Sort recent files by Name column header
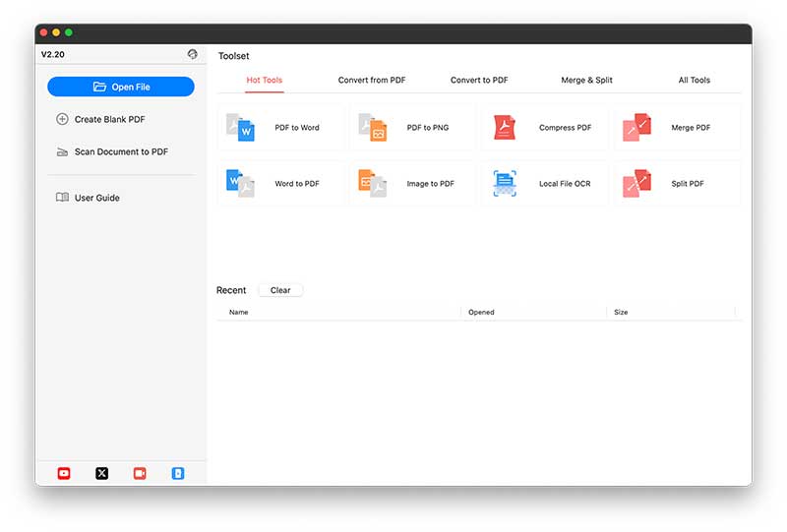The height and width of the screenshot is (532, 787). click(x=239, y=313)
